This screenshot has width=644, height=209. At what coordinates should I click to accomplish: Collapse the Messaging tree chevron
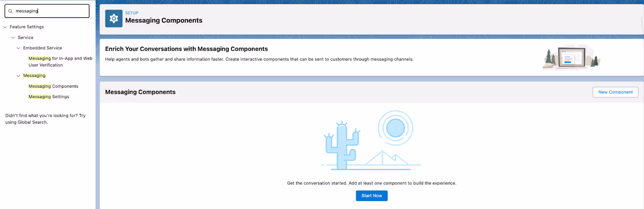pos(18,76)
